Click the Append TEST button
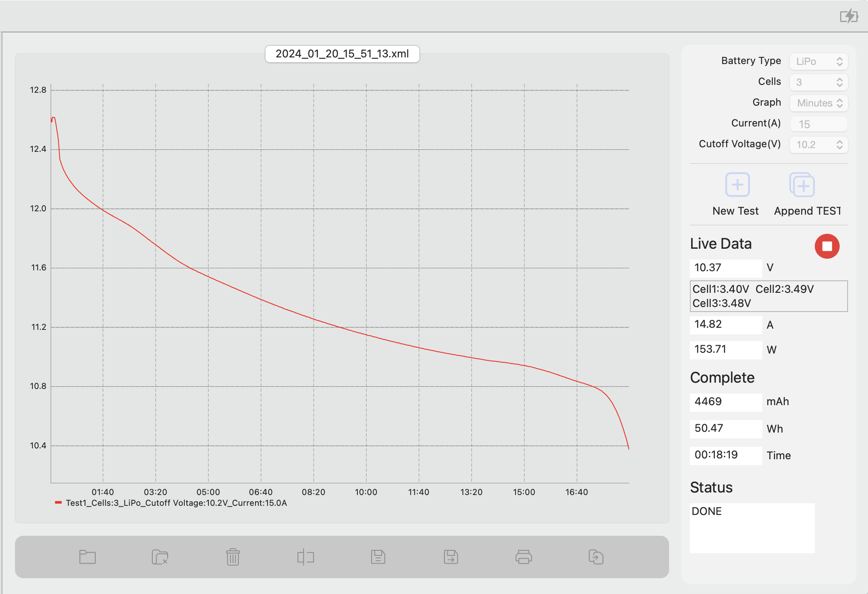868x594 pixels. 802,185
